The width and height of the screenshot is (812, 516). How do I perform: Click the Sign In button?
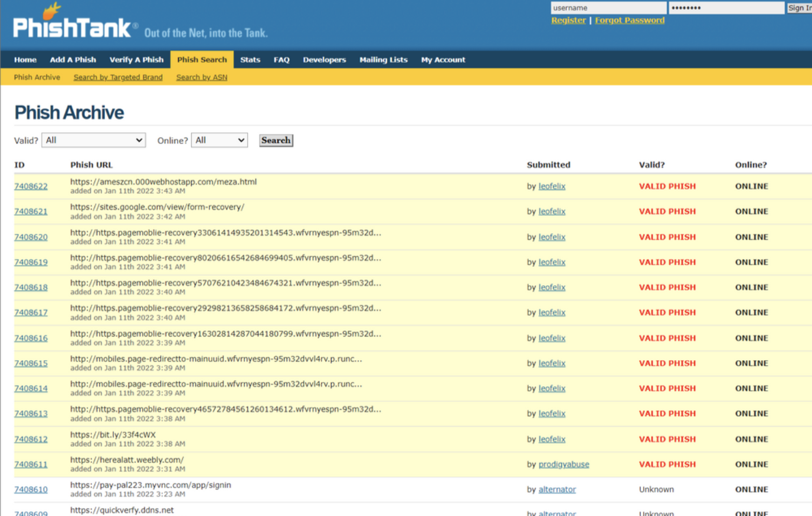pyautogui.click(x=799, y=8)
